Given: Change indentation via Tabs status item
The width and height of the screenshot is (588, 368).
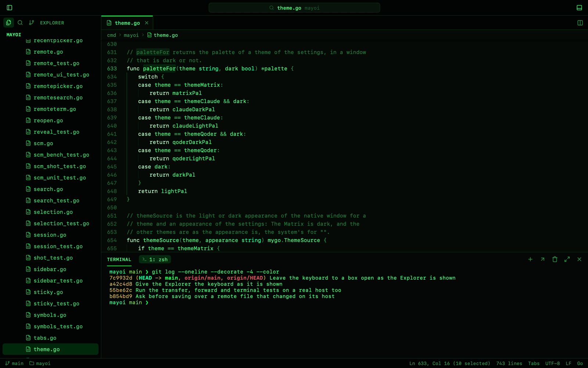Looking at the screenshot, I should [x=534, y=363].
